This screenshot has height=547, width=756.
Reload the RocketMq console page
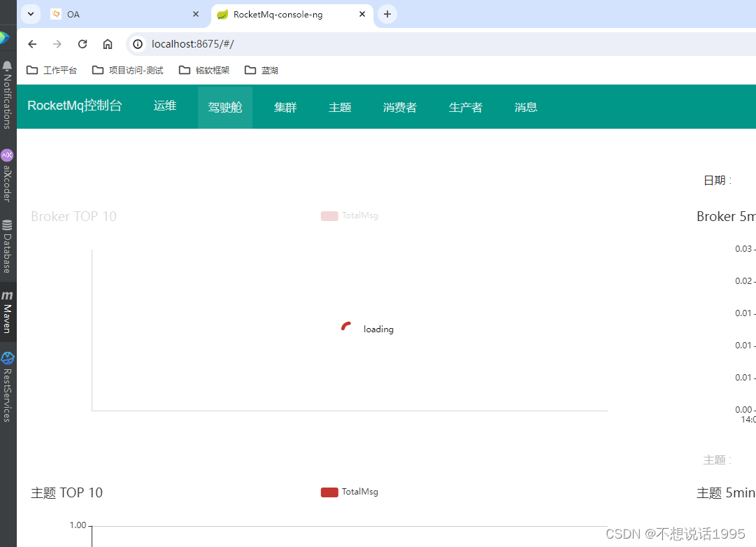[x=82, y=43]
